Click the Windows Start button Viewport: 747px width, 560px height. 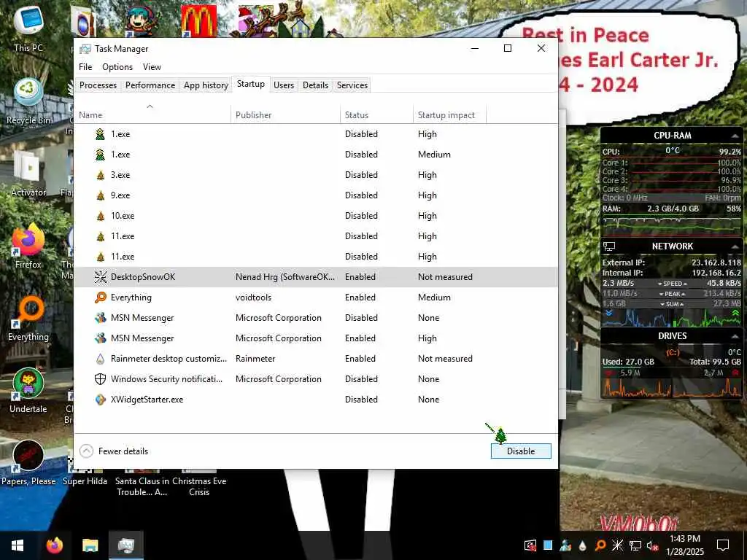click(18, 545)
